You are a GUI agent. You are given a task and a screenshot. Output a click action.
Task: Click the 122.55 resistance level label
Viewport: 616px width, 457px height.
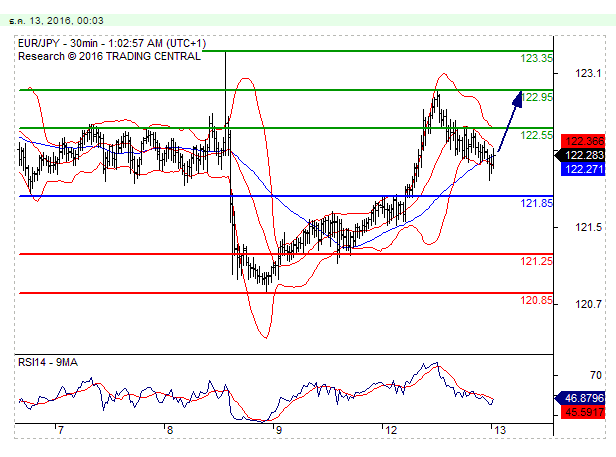(x=536, y=135)
